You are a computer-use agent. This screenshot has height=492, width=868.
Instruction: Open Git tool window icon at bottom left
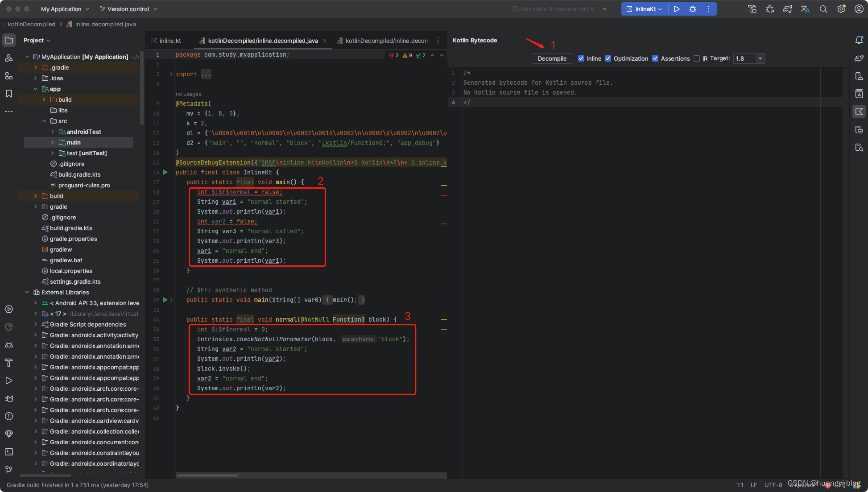[x=9, y=469]
